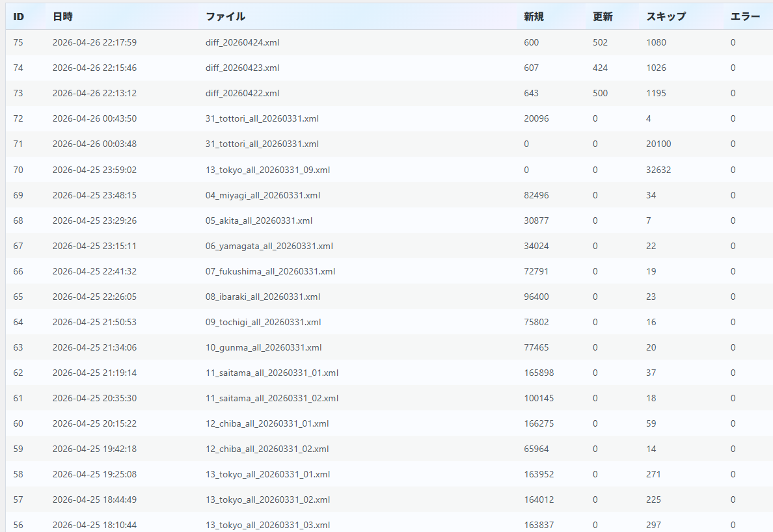
Task: Click new count value 166275
Action: pyautogui.click(x=539, y=423)
